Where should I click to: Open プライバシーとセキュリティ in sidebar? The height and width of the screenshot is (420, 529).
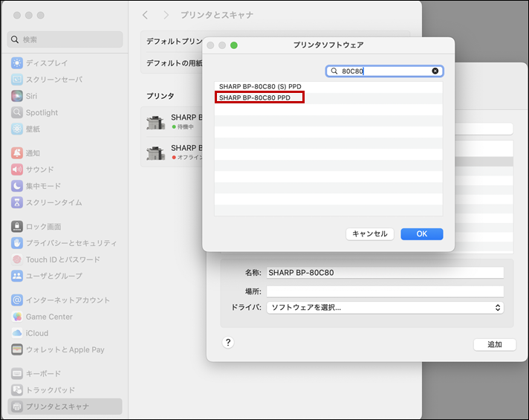pyautogui.click(x=64, y=243)
